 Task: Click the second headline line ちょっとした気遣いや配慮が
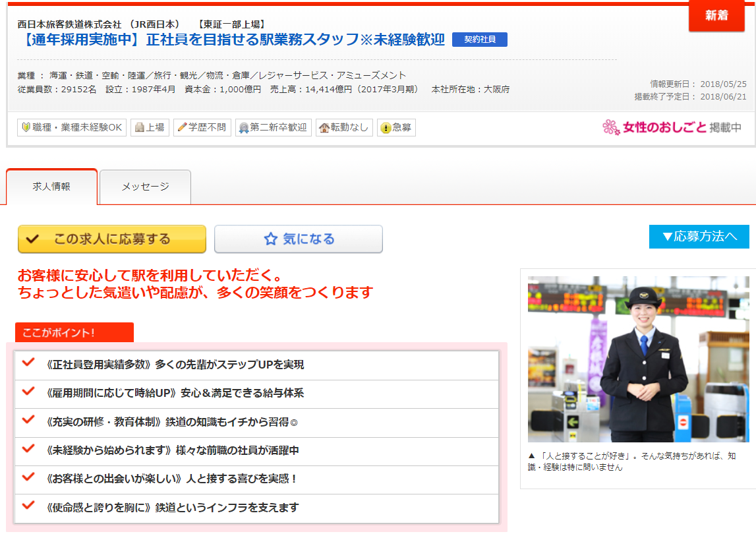pyautogui.click(x=195, y=292)
